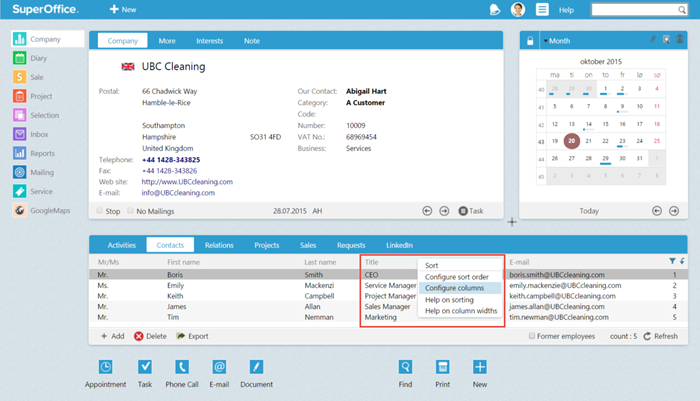Click the notifications chat bubble icon
The height and width of the screenshot is (401, 700).
495,9
